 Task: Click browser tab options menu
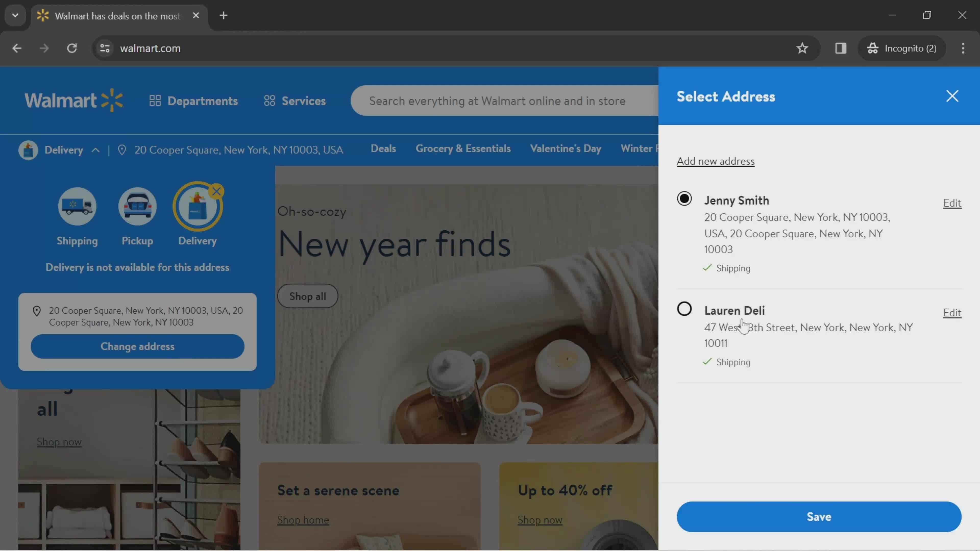coord(15,15)
